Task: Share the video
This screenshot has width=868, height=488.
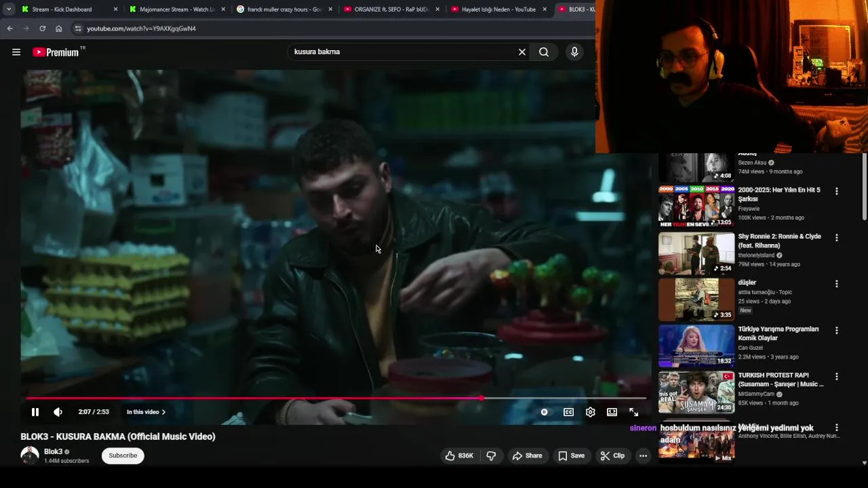Action: 528,455
